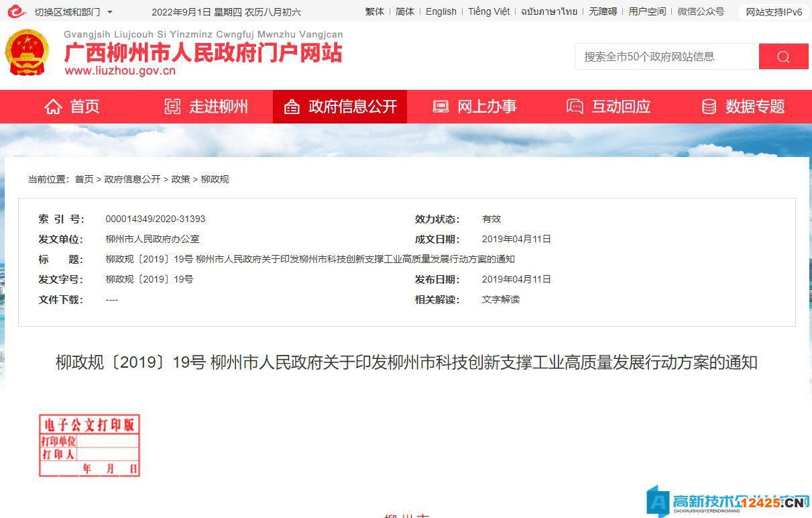Click index number 000014349/2020-31393
812x518 pixels.
pos(156,219)
